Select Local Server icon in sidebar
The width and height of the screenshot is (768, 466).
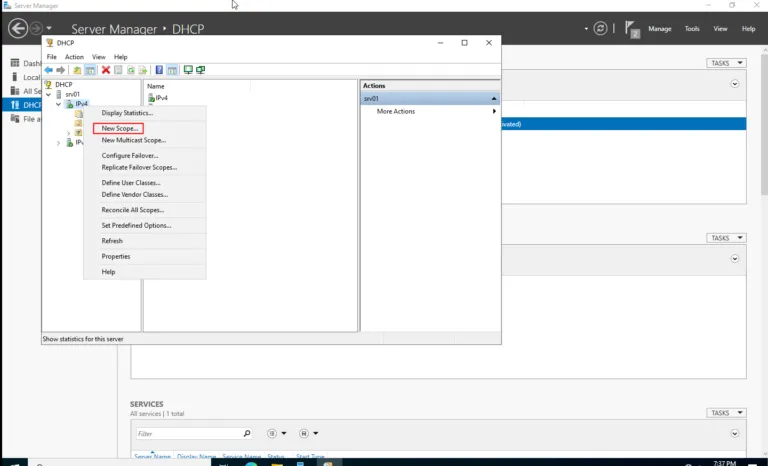[x=15, y=77]
